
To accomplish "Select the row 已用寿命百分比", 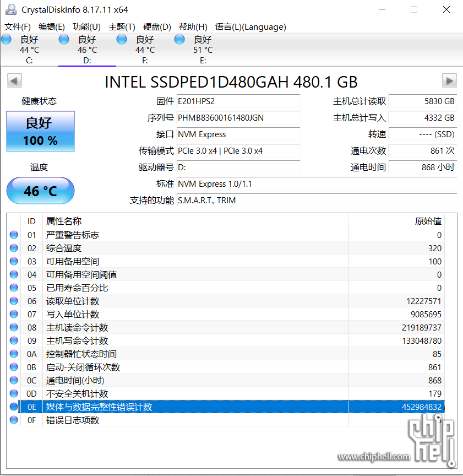I will pyautogui.click(x=225, y=288).
